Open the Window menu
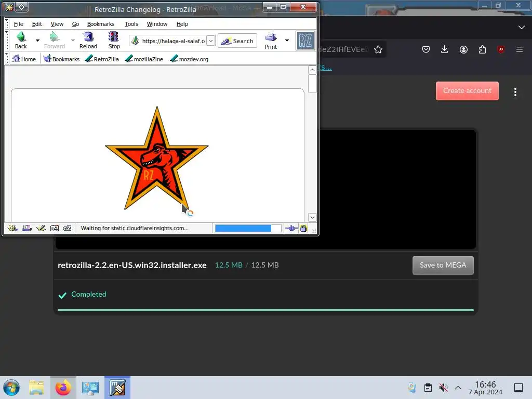The height and width of the screenshot is (399, 532). (157, 24)
